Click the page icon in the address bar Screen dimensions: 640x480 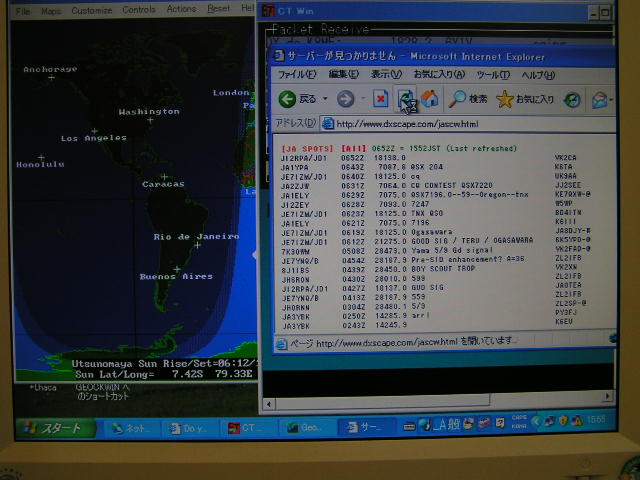(x=328, y=124)
